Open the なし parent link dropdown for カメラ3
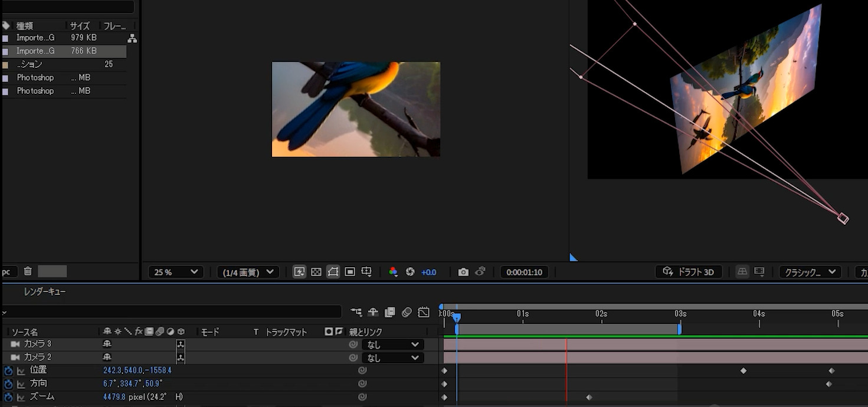The image size is (868, 407). [x=392, y=344]
